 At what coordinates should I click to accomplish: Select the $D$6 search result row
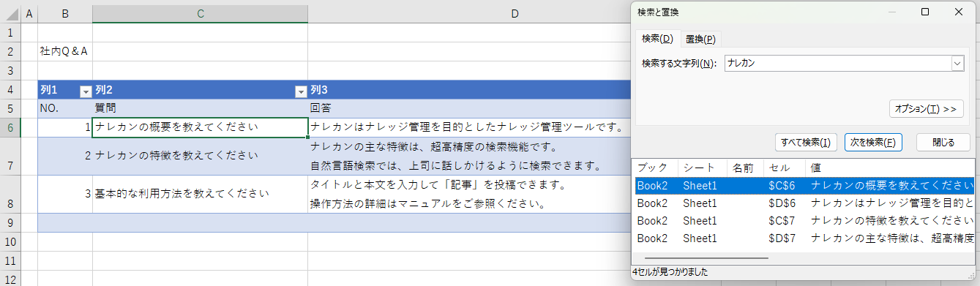804,203
